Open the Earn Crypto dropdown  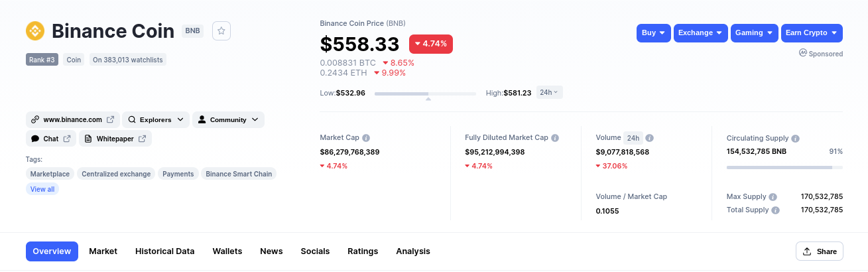(812, 33)
